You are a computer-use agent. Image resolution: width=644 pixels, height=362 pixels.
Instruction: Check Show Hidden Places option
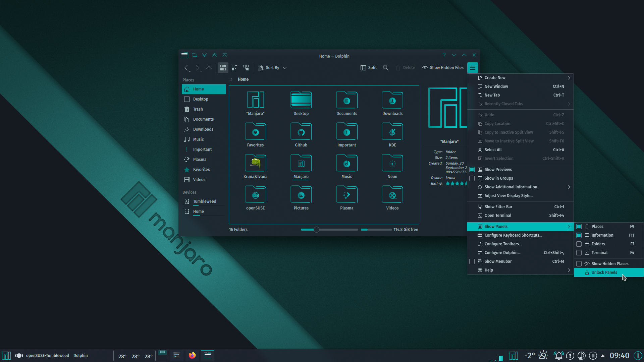pos(579,264)
